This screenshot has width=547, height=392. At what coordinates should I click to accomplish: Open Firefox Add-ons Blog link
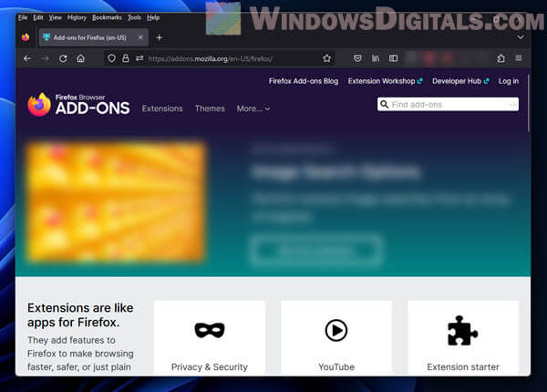[304, 81]
